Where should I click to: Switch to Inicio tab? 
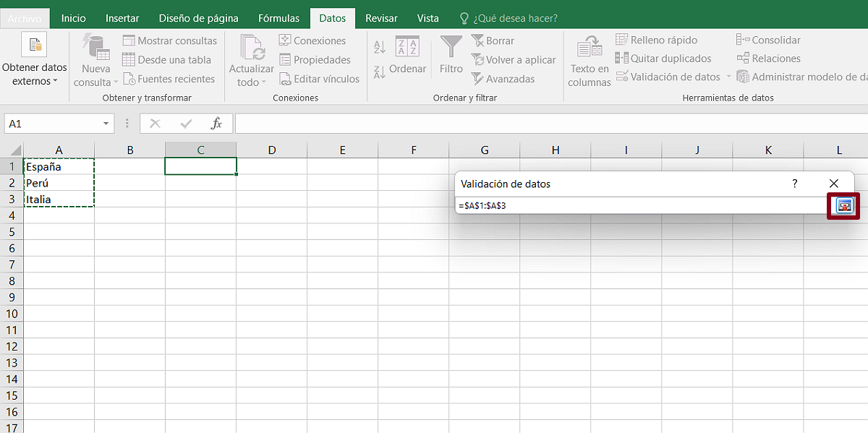73,19
